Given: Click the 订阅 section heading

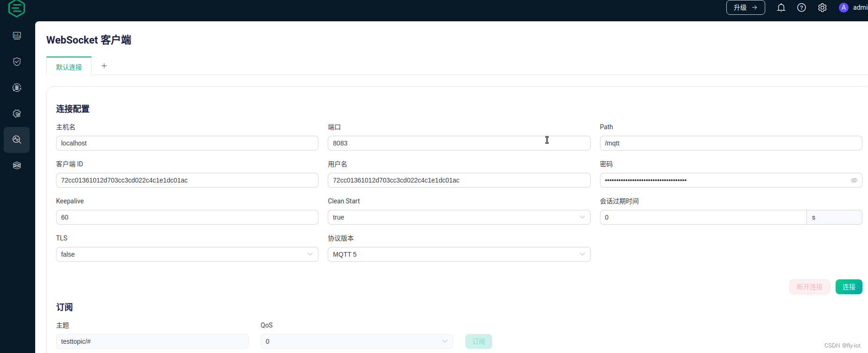Looking at the screenshot, I should pos(64,307).
